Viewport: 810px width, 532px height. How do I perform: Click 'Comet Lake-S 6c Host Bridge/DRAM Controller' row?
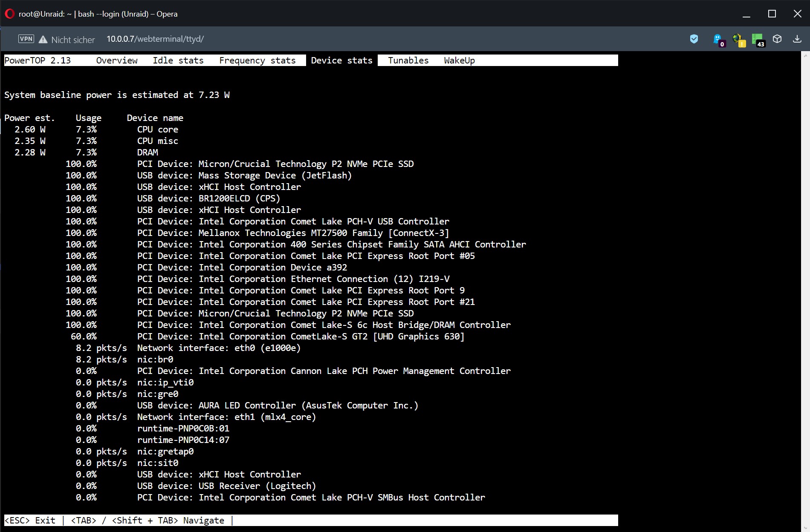(x=324, y=325)
